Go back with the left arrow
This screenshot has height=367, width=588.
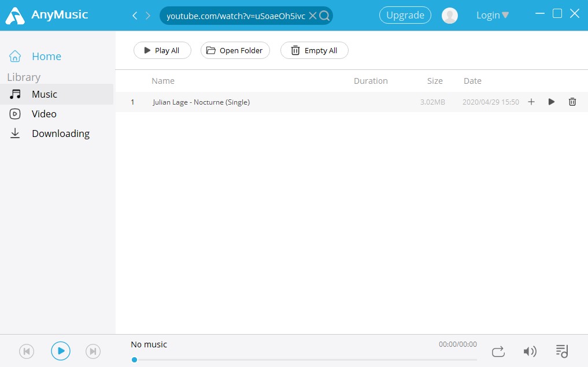135,16
